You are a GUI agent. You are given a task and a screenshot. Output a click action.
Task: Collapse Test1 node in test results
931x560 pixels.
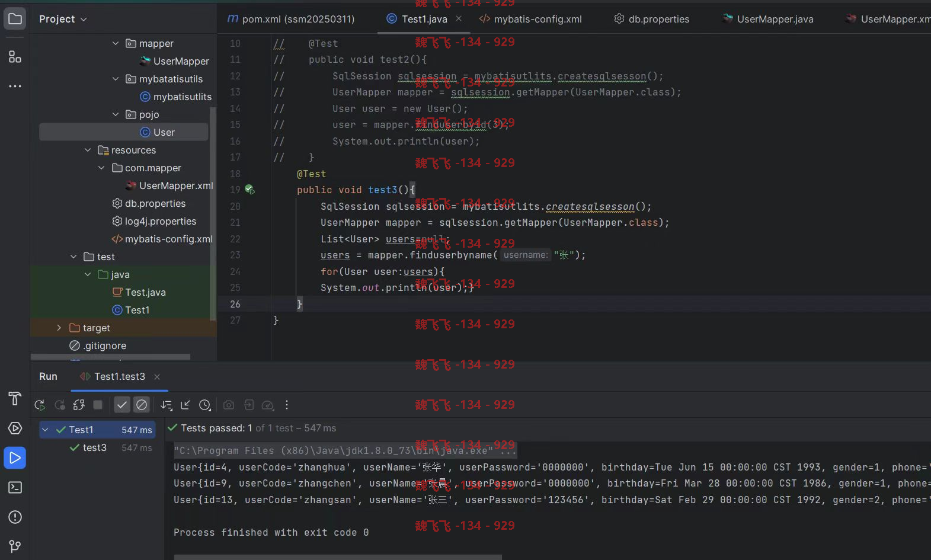pyautogui.click(x=45, y=430)
